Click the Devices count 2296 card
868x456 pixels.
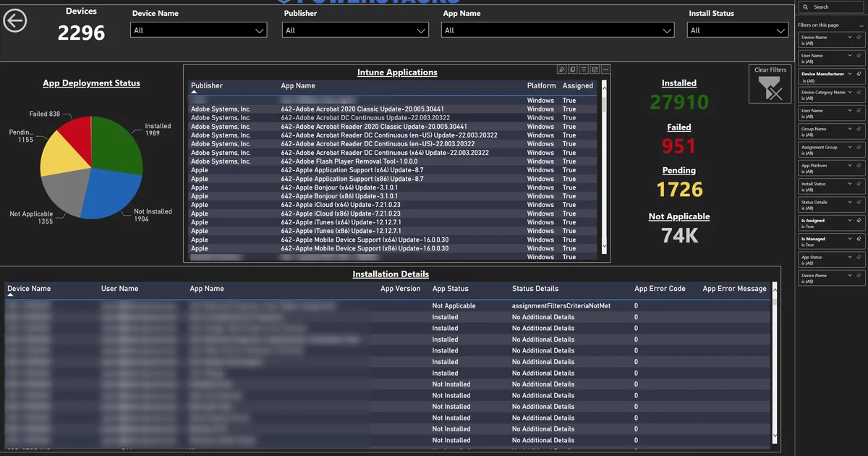[x=81, y=33]
